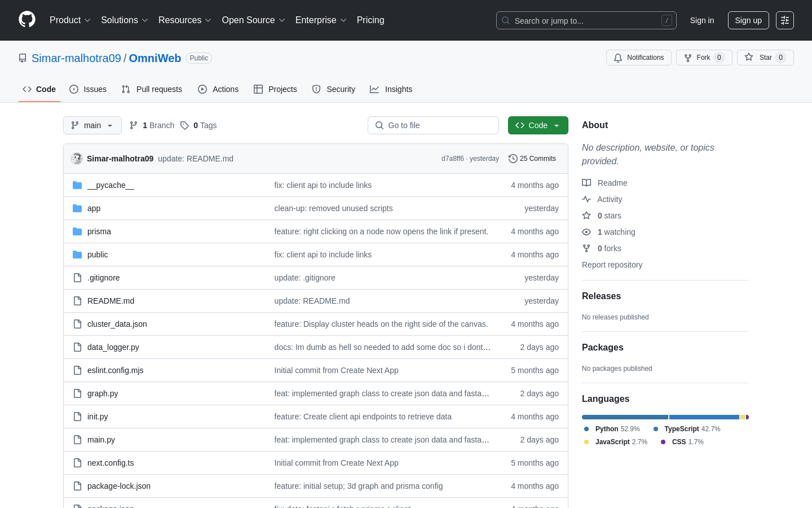
Task: Click the Report repository link
Action: pyautogui.click(x=612, y=265)
